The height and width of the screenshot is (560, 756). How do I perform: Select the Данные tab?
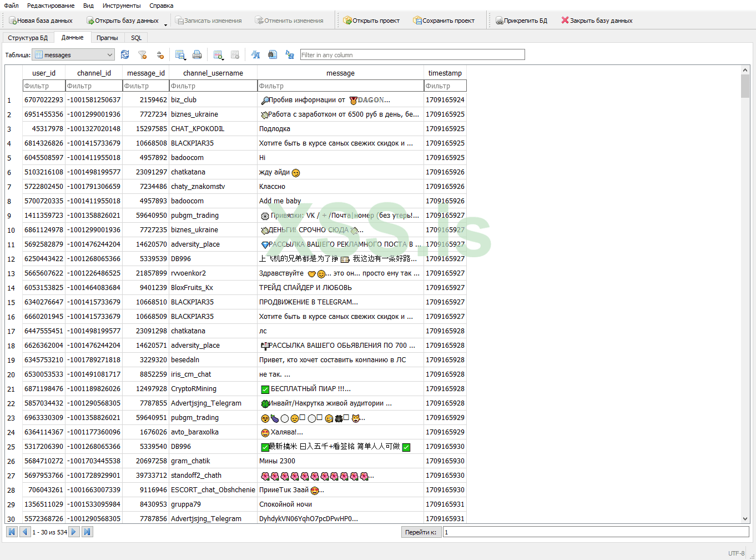click(x=73, y=37)
